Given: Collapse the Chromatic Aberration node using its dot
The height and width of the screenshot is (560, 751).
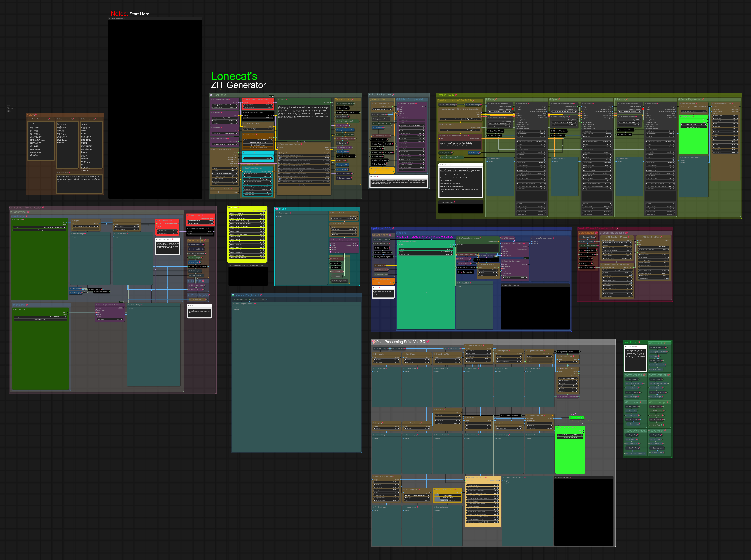Looking at the screenshot, I should pos(465,345).
